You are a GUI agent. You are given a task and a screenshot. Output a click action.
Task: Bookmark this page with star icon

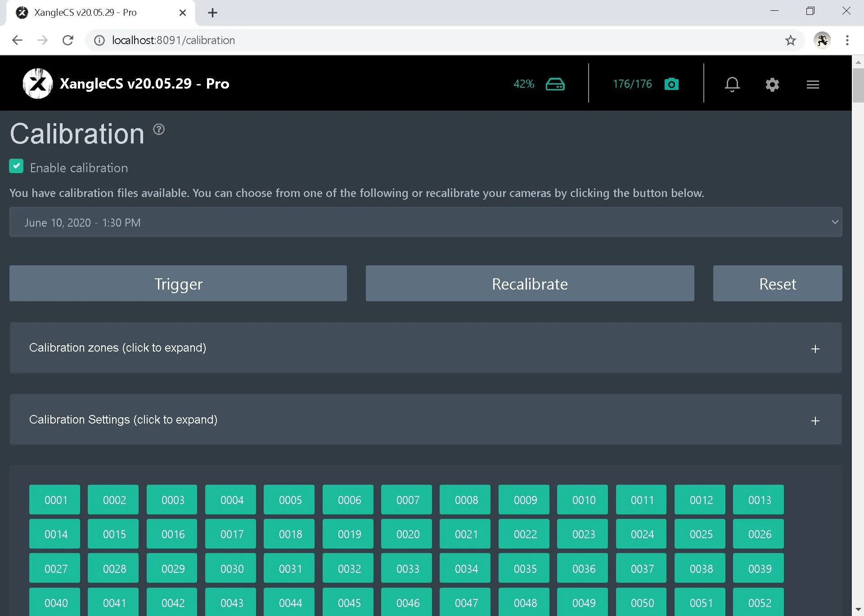790,40
